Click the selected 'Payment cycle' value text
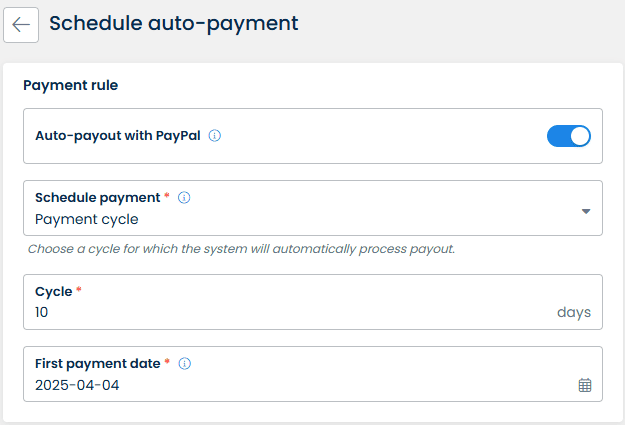Viewport: 625px width, 425px height. [87, 219]
